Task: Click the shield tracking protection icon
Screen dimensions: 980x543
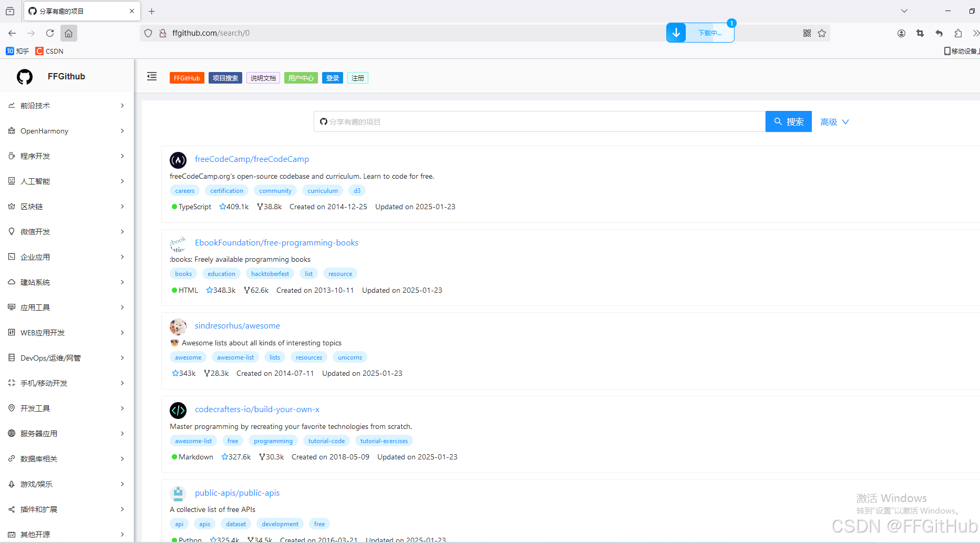Action: pyautogui.click(x=148, y=33)
